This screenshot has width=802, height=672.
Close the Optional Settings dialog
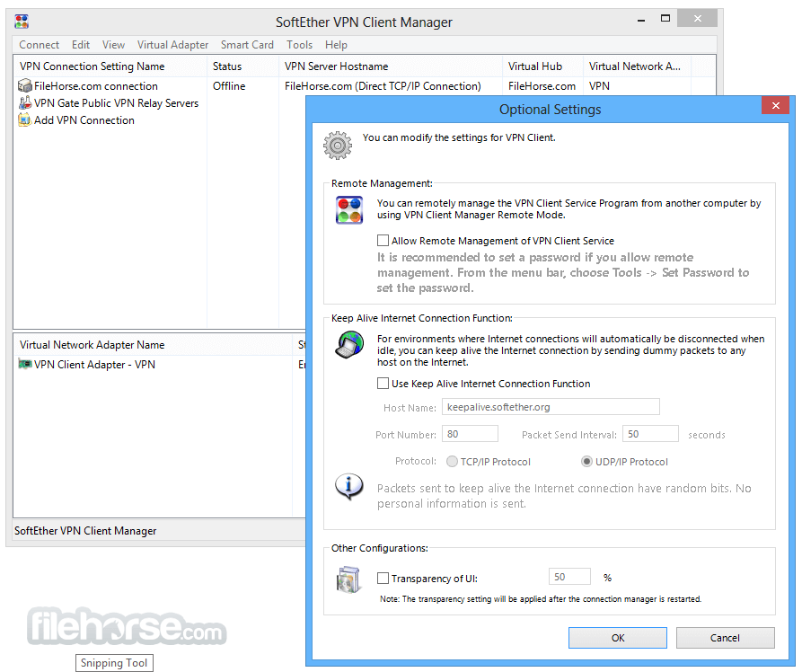point(775,105)
